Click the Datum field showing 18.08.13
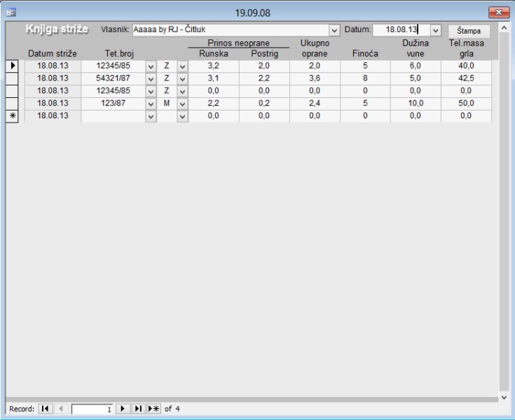Screen dimensions: 515x420 click(x=400, y=30)
